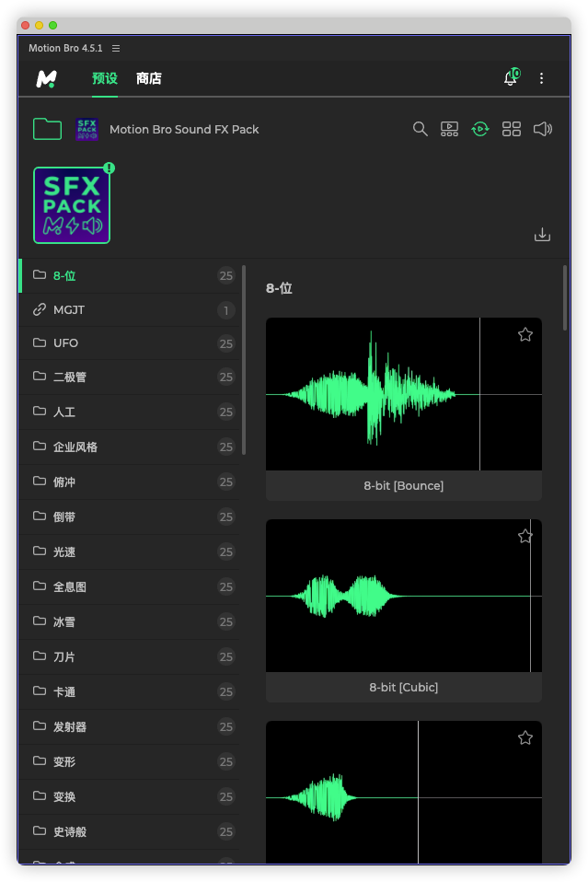The height and width of the screenshot is (882, 588).
Task: Switch to the 商店 tab
Action: [x=148, y=78]
